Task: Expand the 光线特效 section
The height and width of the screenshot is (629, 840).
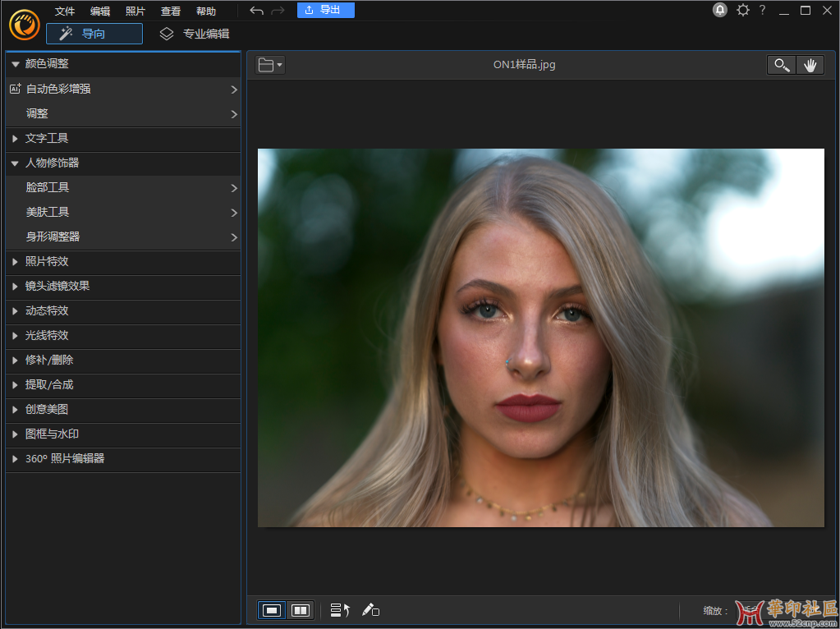Action: tap(123, 335)
